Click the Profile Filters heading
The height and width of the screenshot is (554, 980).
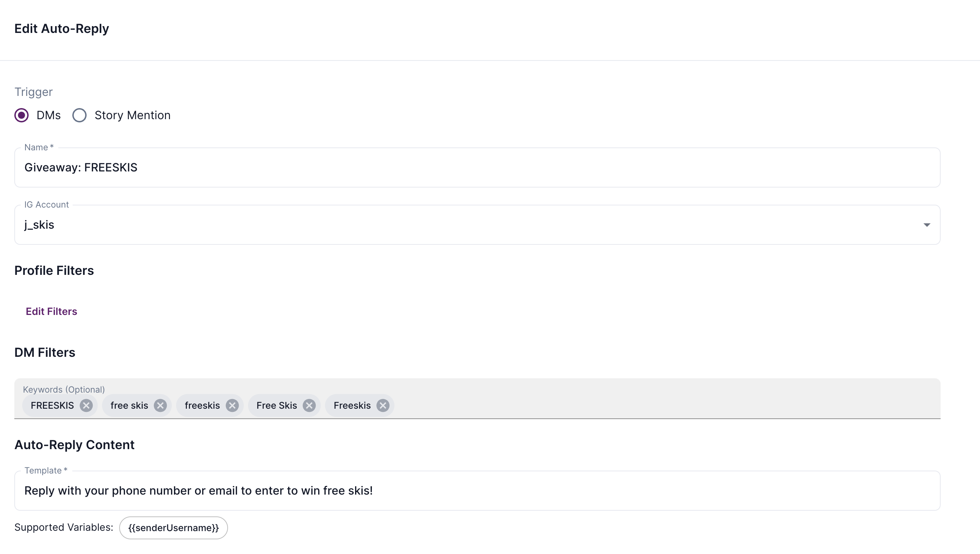(54, 271)
